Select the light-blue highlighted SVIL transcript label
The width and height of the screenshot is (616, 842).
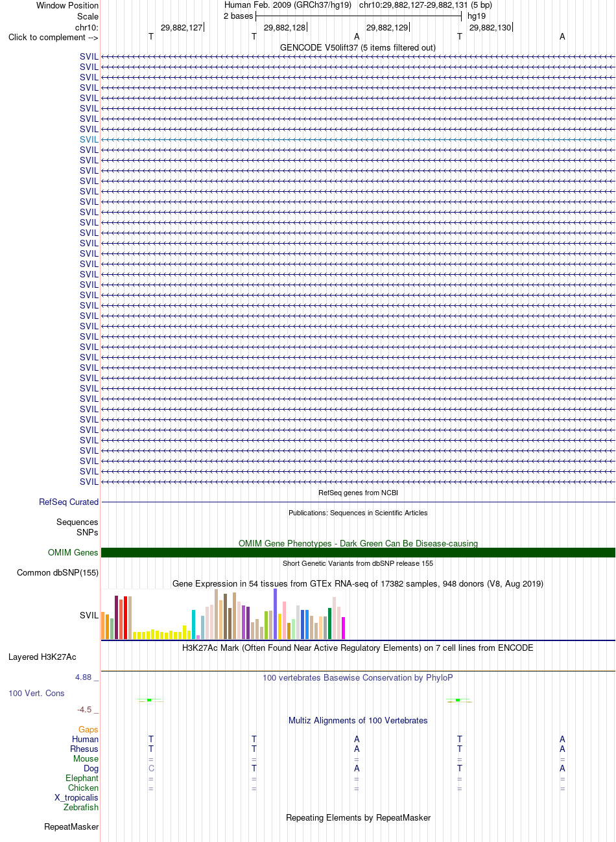pos(89,139)
